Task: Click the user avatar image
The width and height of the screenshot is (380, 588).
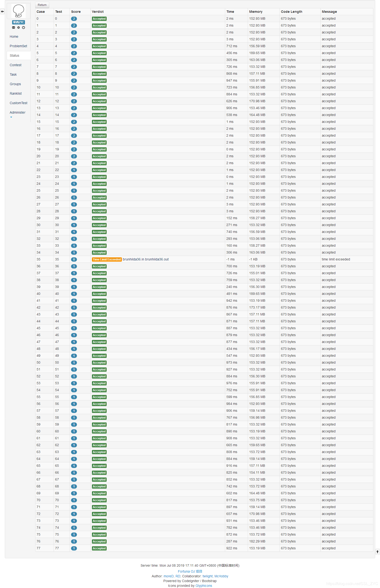Action: [19, 11]
